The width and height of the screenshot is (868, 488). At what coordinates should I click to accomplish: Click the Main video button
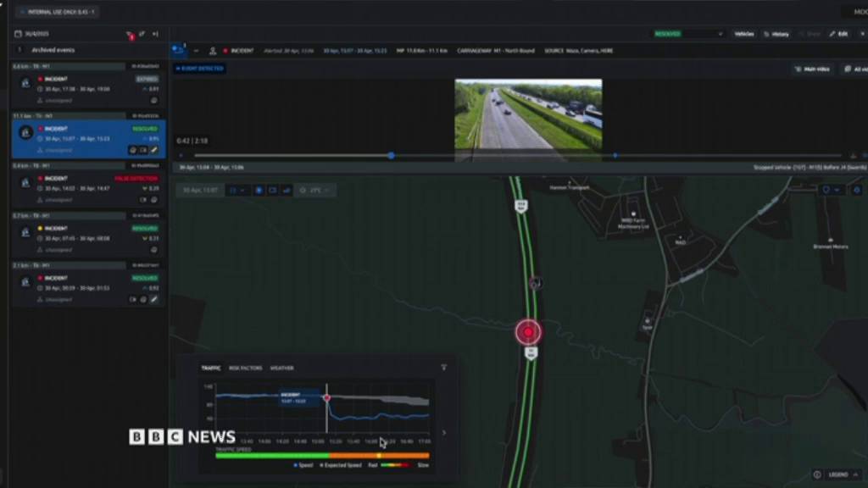812,69
